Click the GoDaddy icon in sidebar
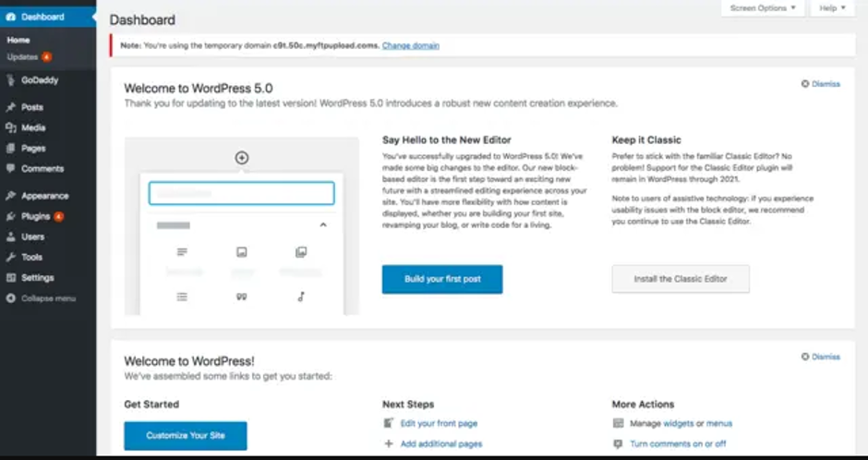Image resolution: width=868 pixels, height=460 pixels. coord(10,80)
